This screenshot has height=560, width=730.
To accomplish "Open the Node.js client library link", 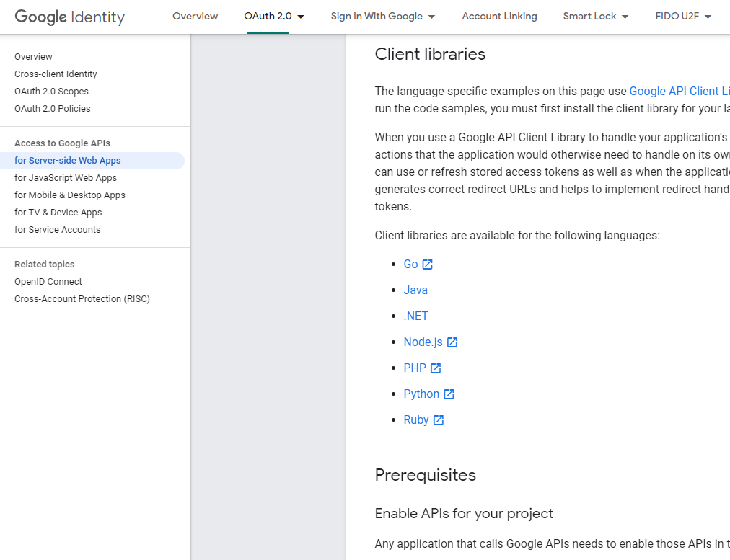I will (x=423, y=342).
